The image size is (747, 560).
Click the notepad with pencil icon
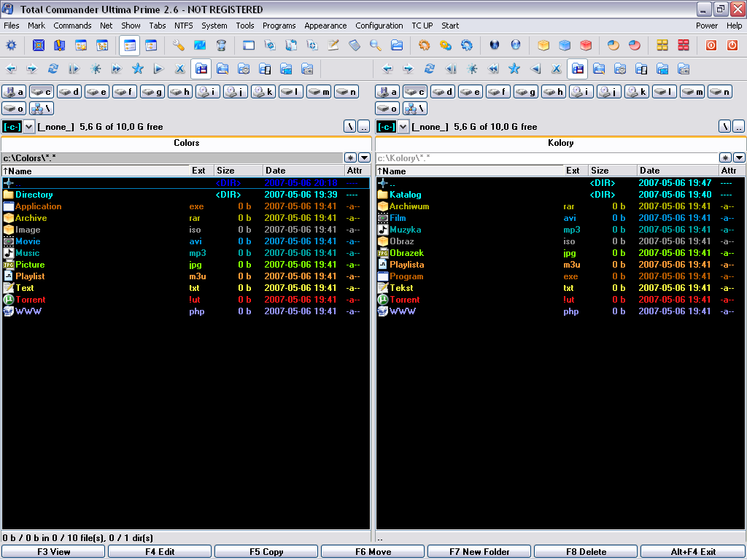pyautogui.click(x=333, y=45)
